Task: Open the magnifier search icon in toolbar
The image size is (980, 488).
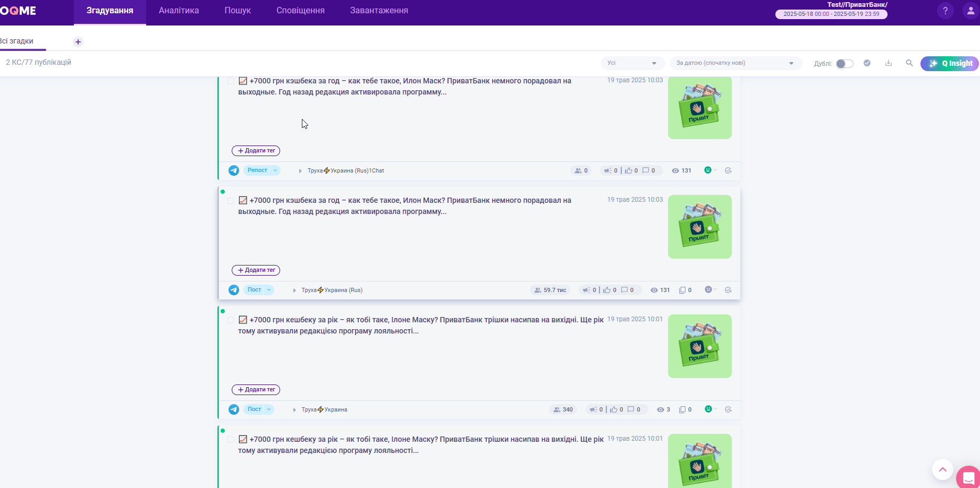Action: (x=909, y=63)
